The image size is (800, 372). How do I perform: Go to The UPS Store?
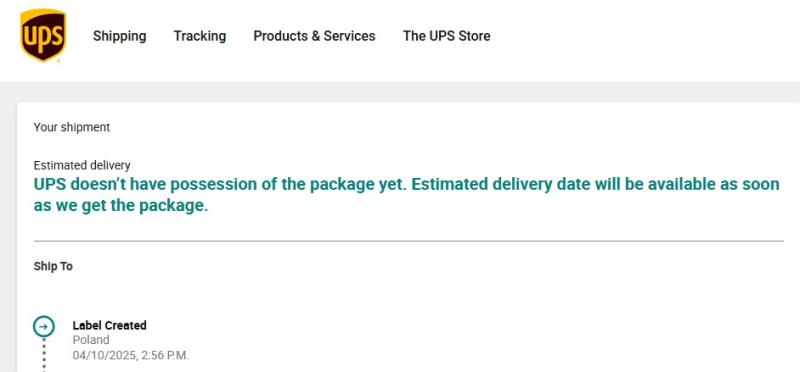point(446,36)
